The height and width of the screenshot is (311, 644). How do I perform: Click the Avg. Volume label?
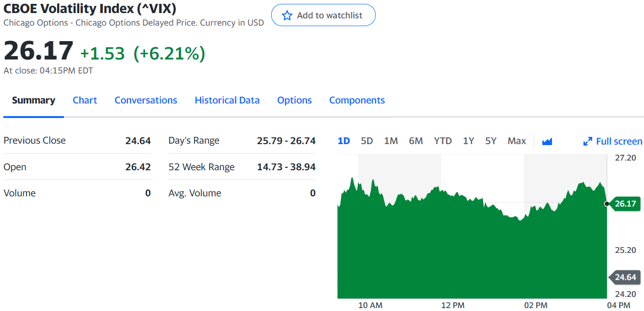pyautogui.click(x=195, y=193)
